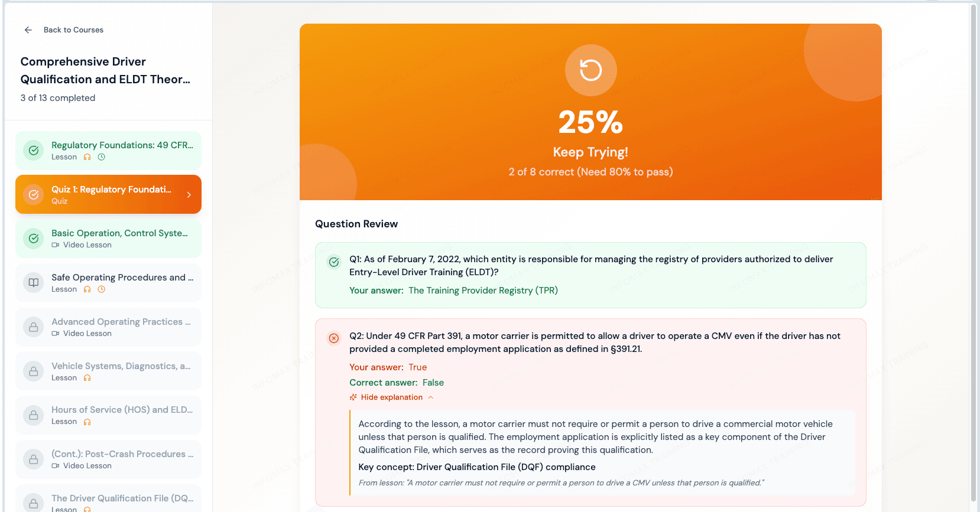Click the red X icon beside Q2

pos(334,338)
